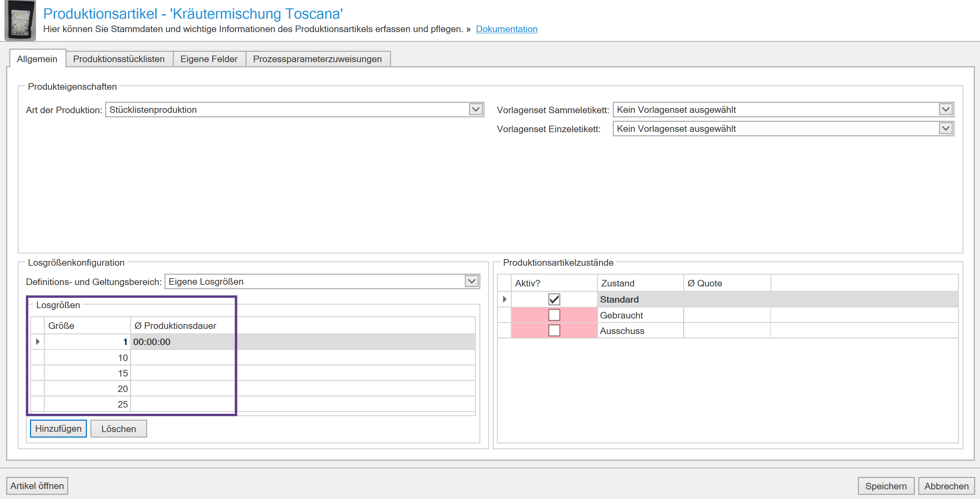Expand Vorlagenset Sammeletikett dropdown
Image resolution: width=980 pixels, height=499 pixels.
click(x=946, y=110)
